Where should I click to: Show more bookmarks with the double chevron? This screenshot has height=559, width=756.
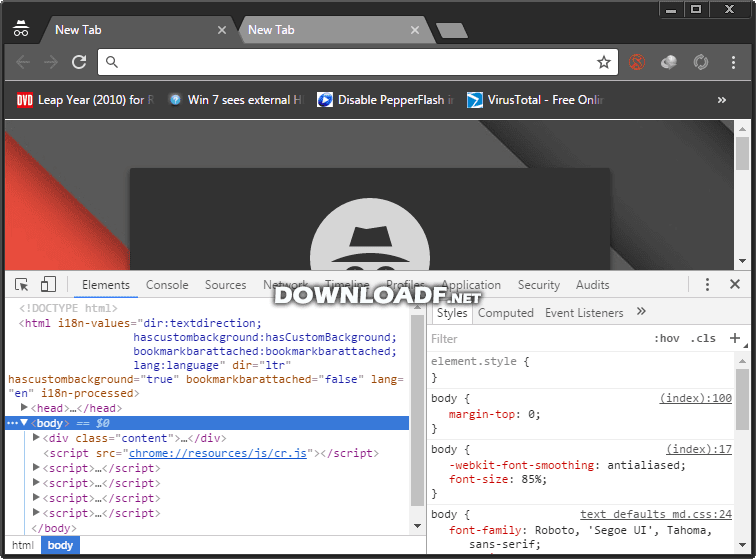(721, 100)
